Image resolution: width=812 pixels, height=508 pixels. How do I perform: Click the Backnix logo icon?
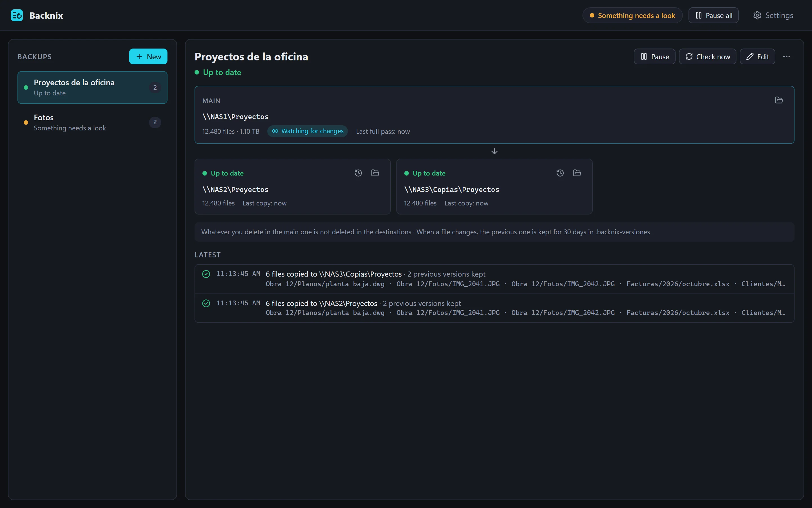click(17, 16)
